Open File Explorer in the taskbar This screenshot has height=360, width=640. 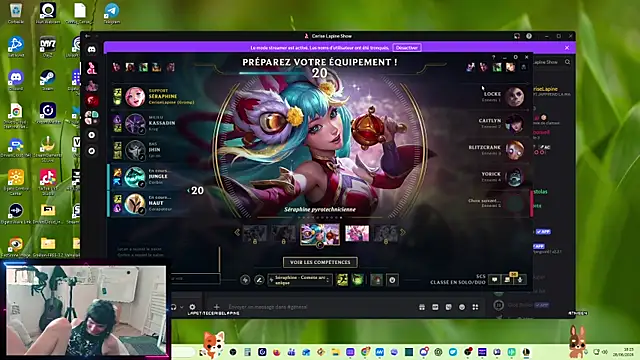[336, 352]
